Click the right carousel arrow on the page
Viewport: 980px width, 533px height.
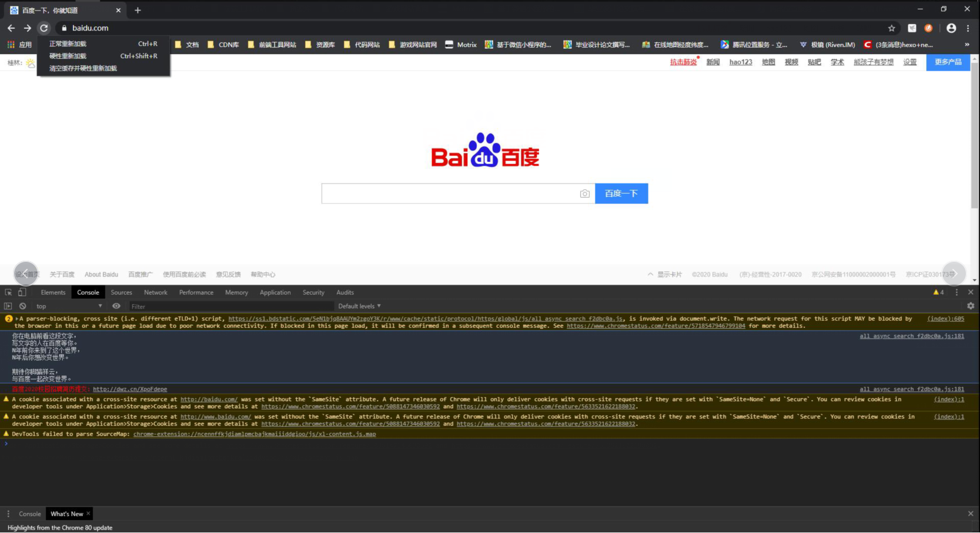(954, 274)
